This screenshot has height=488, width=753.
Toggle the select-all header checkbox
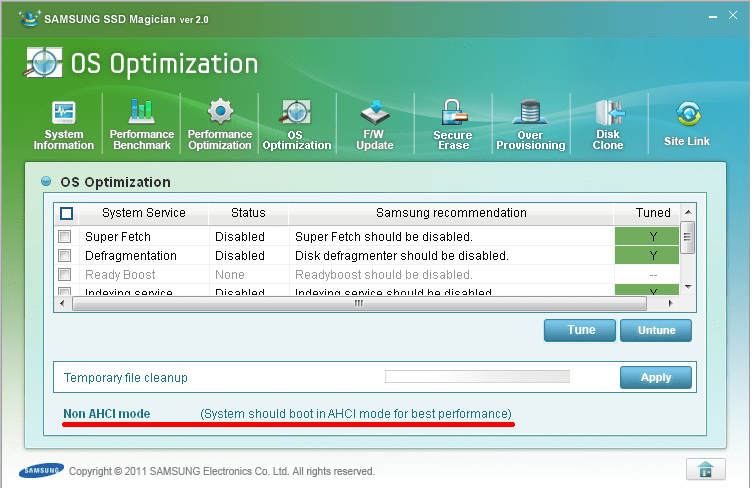[x=66, y=213]
